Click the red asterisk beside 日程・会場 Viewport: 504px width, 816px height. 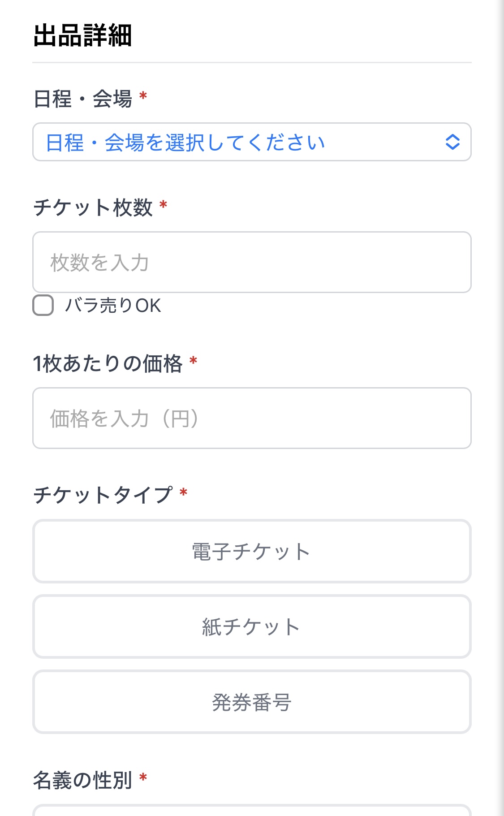[x=143, y=96]
